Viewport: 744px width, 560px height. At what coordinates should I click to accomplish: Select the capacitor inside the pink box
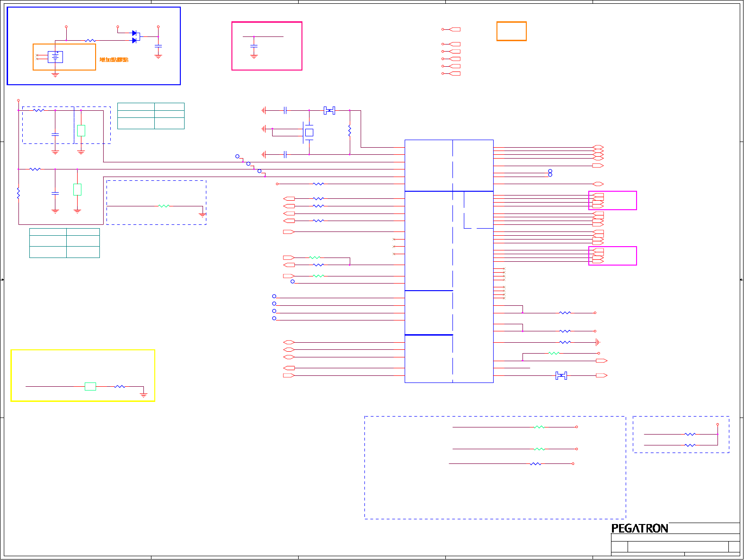(254, 46)
